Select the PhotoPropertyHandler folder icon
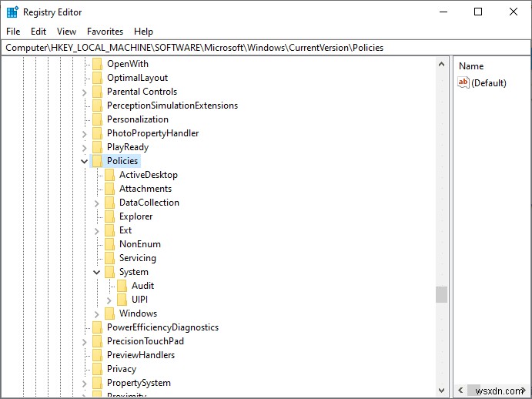 tap(97, 133)
